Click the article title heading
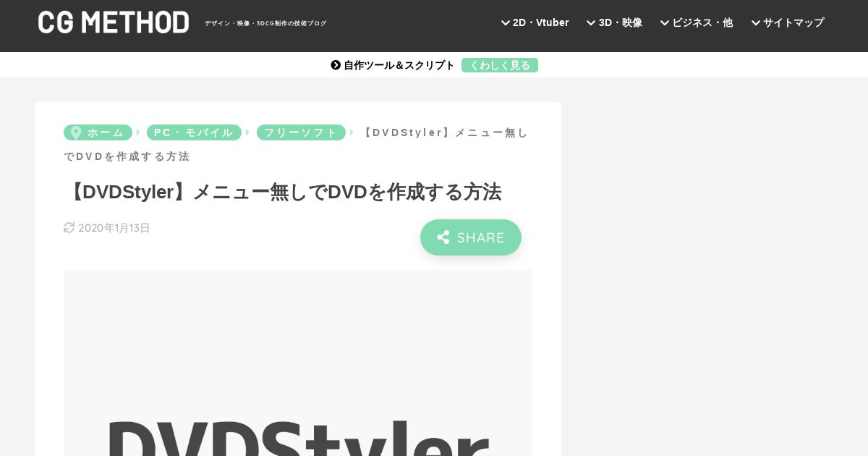This screenshot has width=868, height=456. [x=283, y=192]
